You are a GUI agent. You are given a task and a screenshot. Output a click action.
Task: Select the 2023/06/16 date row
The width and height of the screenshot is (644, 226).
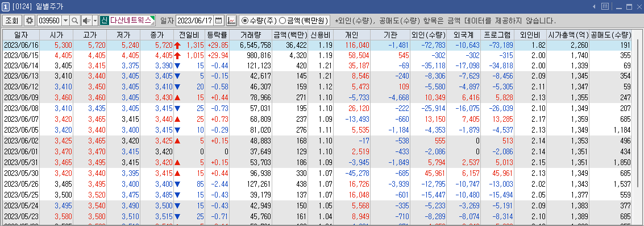(x=318, y=46)
